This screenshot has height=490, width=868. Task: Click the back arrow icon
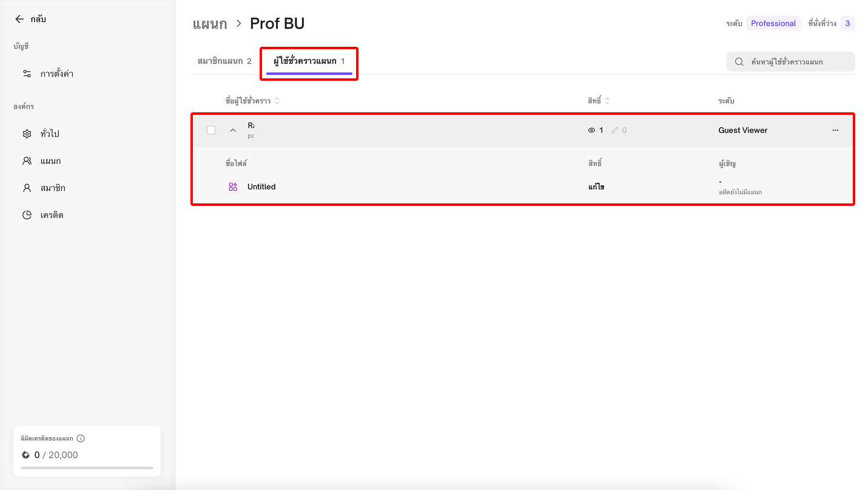(19, 19)
